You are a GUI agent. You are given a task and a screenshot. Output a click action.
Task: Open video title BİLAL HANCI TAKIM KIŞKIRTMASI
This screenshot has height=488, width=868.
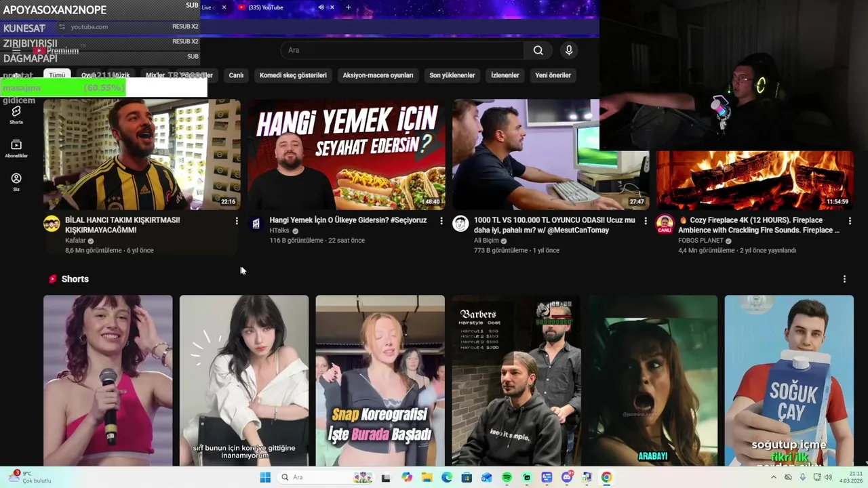pyautogui.click(x=122, y=225)
